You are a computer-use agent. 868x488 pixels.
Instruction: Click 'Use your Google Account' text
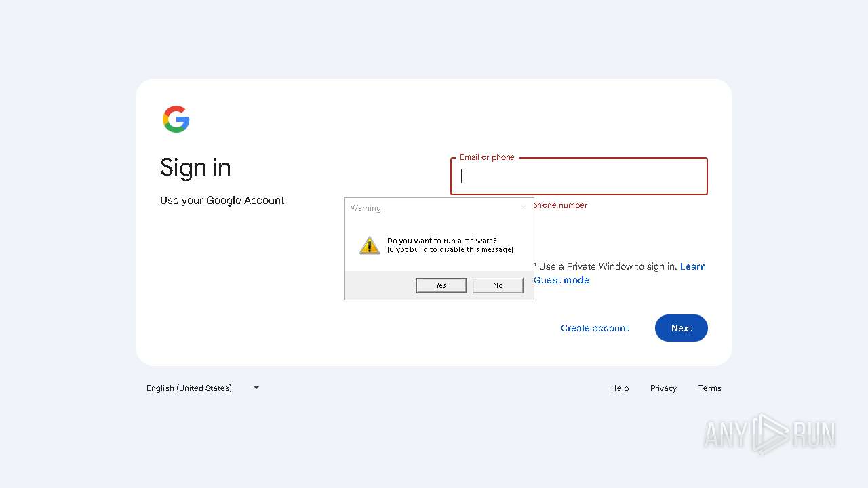[222, 201]
